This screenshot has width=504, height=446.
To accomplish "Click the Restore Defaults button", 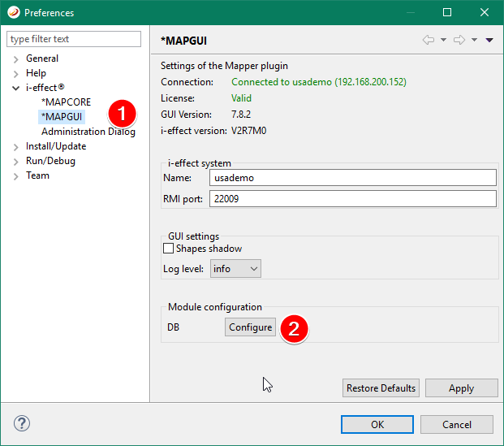I will pyautogui.click(x=381, y=388).
